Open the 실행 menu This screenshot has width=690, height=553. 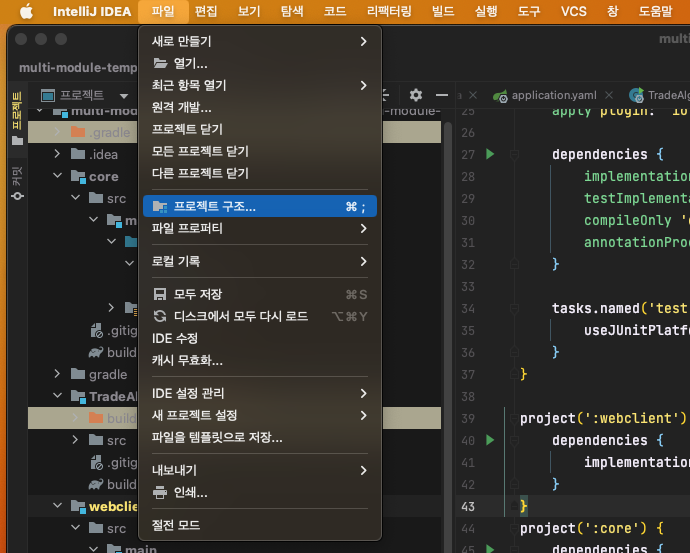(486, 11)
